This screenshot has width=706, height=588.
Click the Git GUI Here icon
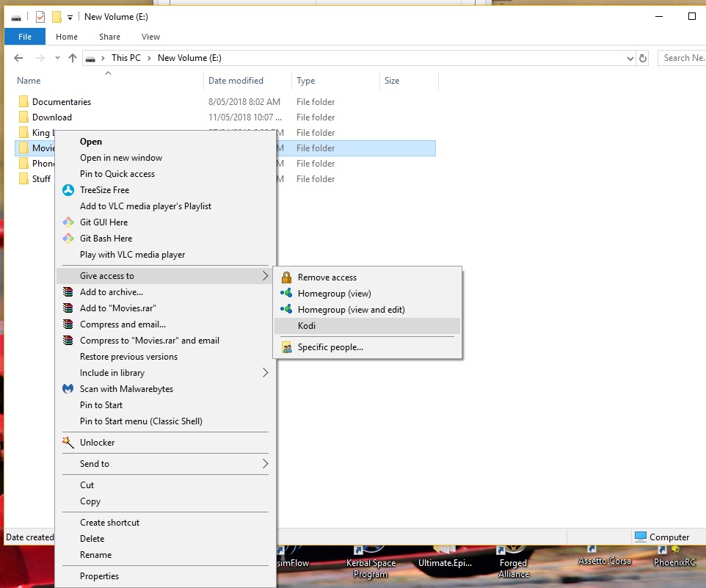click(68, 222)
